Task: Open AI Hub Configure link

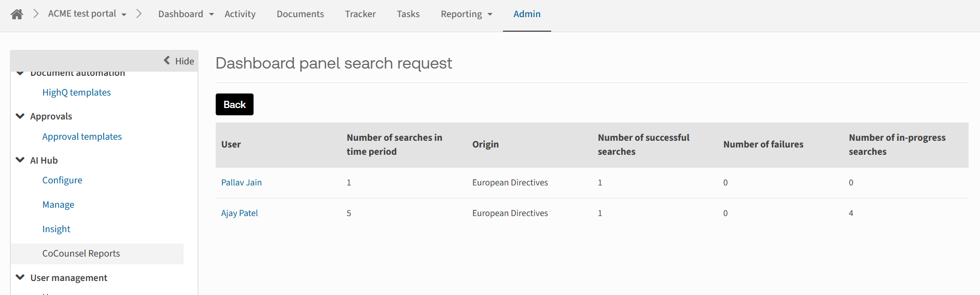Action: coord(62,180)
